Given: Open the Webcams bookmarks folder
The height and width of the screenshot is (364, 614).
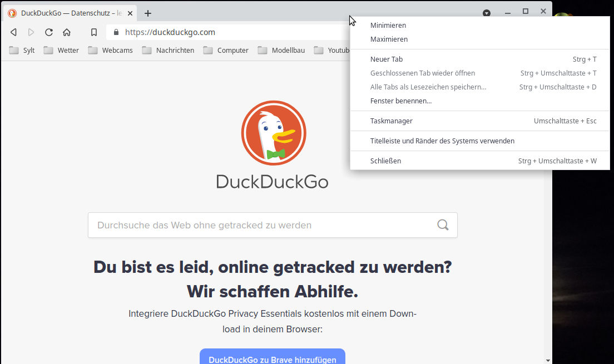Looking at the screenshot, I should (x=111, y=50).
